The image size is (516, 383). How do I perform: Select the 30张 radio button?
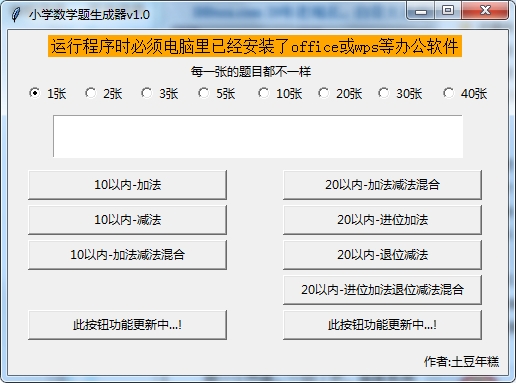coord(383,93)
